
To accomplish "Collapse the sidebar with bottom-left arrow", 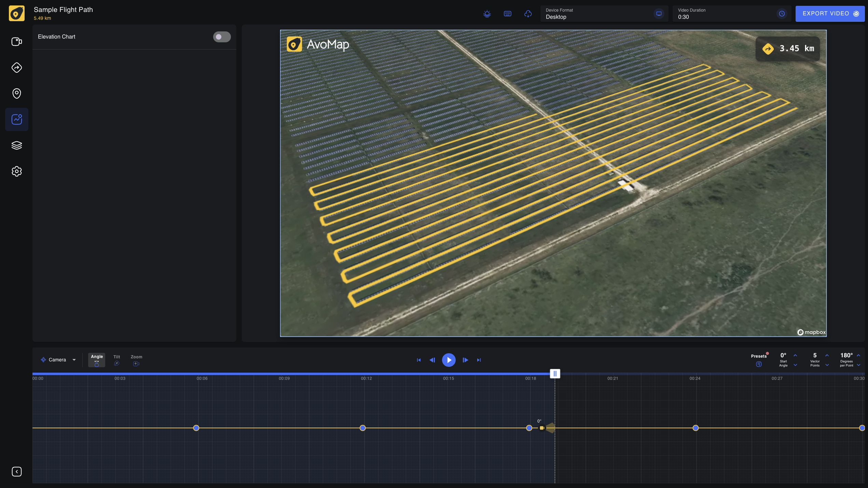I will coord(16,472).
